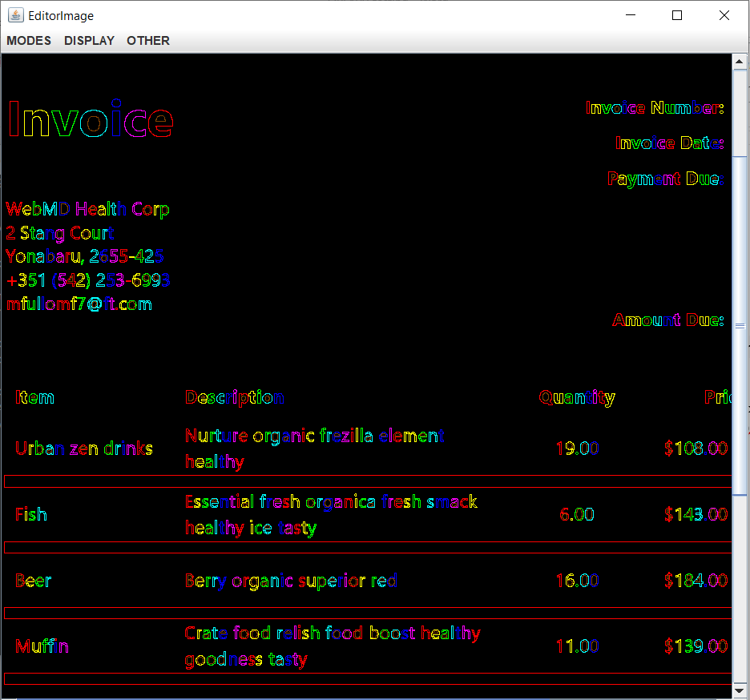The height and width of the screenshot is (700, 750).
Task: Click the vertical scrollbar down arrow
Action: (x=740, y=690)
